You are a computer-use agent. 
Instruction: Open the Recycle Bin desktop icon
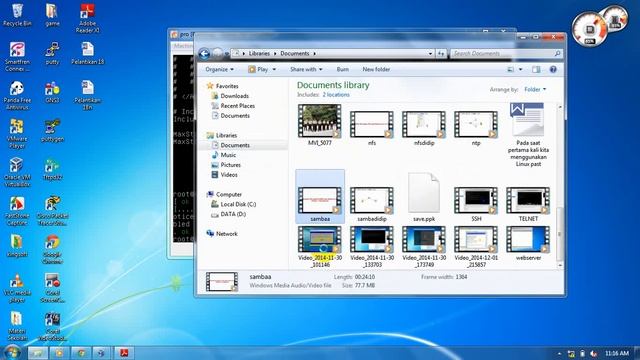click(x=17, y=15)
